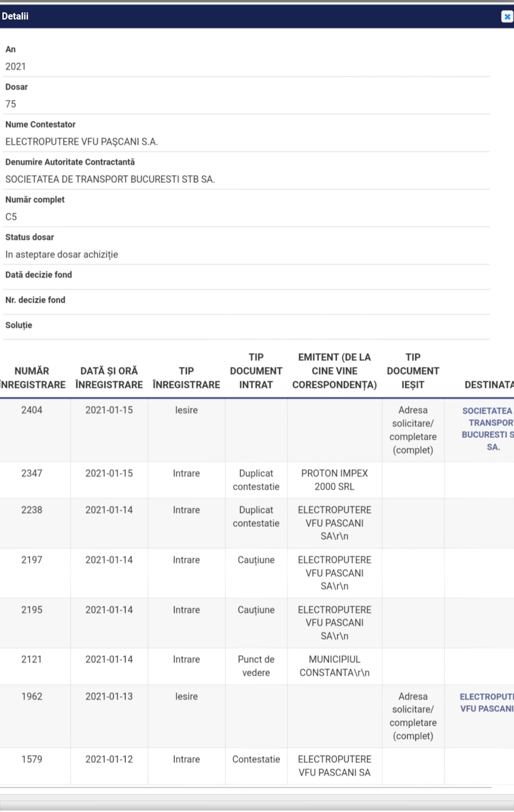Close the Detalii dialog

(x=507, y=17)
